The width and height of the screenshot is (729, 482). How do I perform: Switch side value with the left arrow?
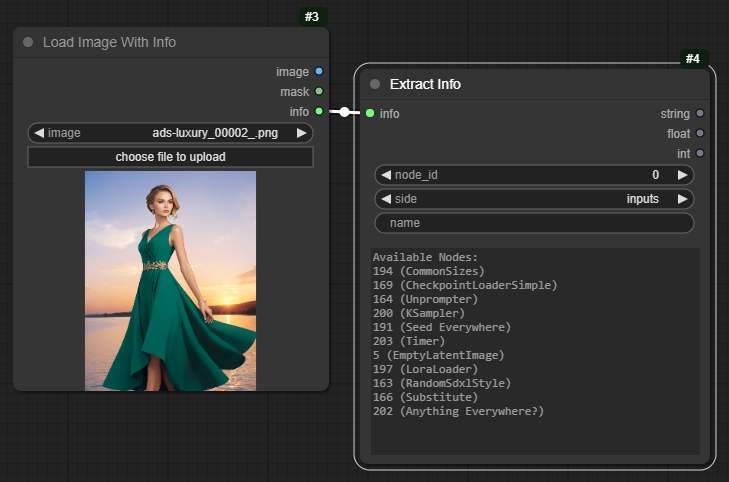(386, 199)
